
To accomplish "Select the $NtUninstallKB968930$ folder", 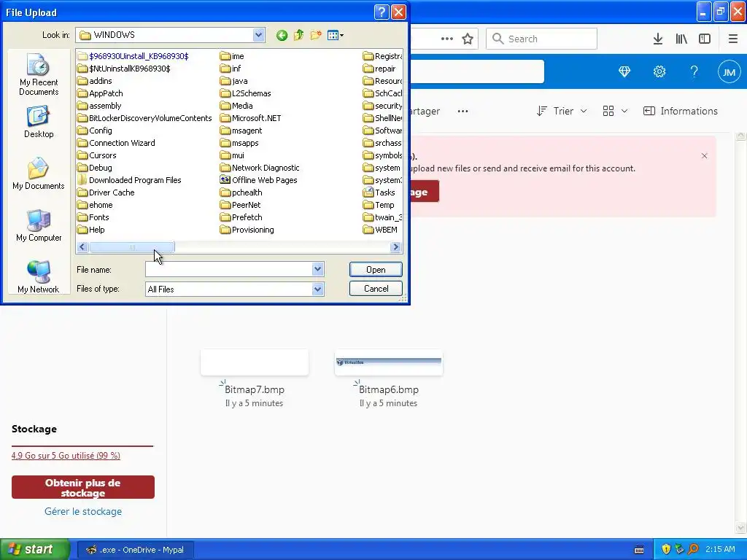I will click(x=124, y=69).
